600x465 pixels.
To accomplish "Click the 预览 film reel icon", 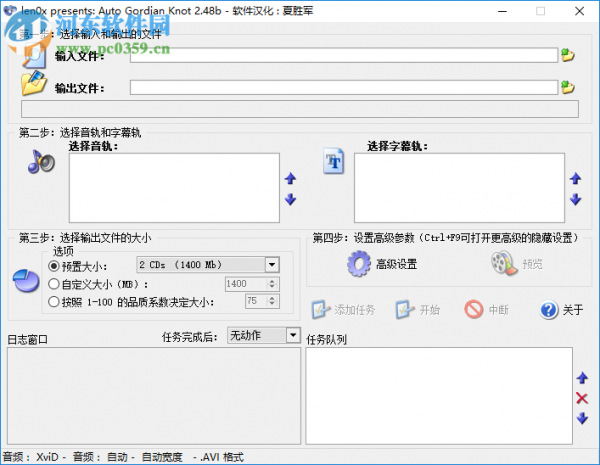I will 504,263.
